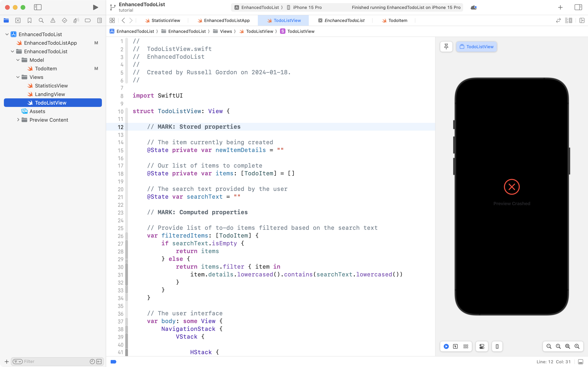Switch to the StatisticsView editor tab
Viewport: 588px width, 367px height.
(x=165, y=20)
